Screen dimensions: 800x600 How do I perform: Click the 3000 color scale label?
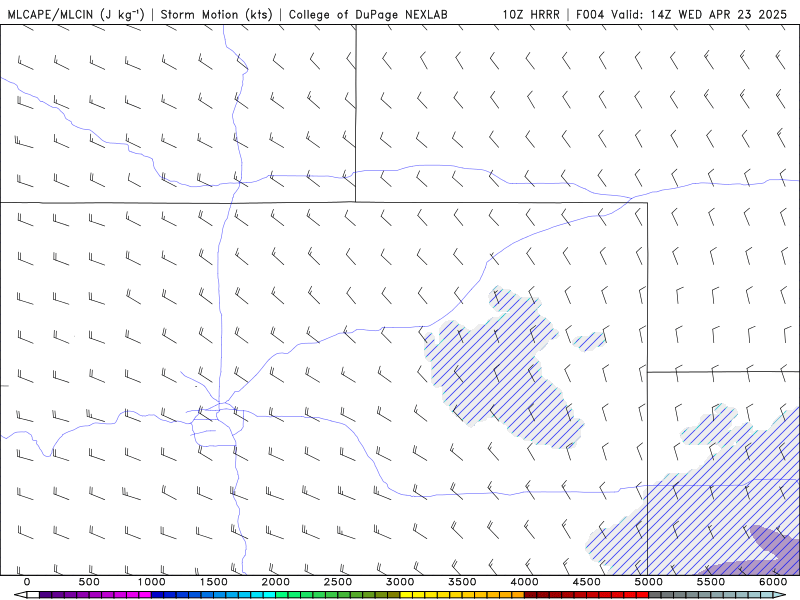pos(400,582)
